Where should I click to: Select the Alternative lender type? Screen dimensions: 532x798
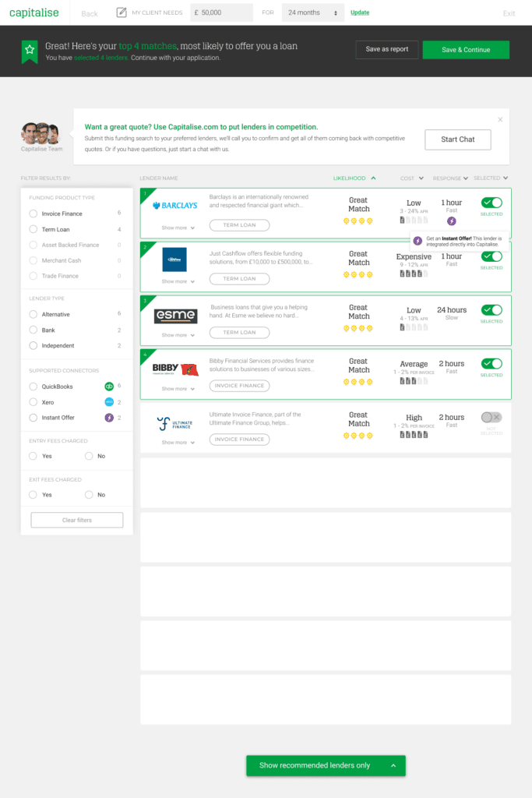click(x=33, y=315)
